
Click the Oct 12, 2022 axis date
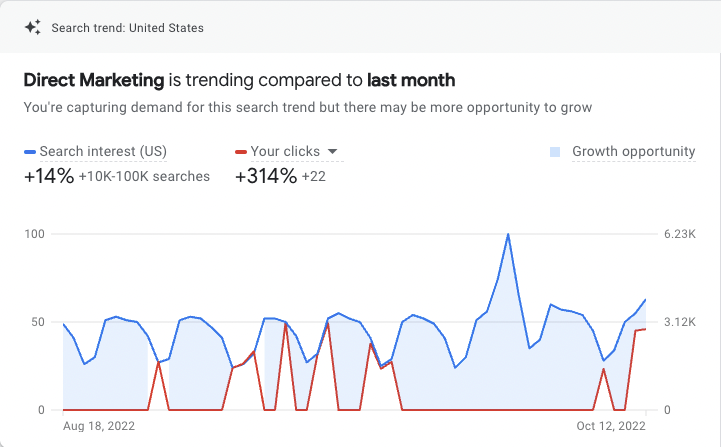tap(612, 426)
